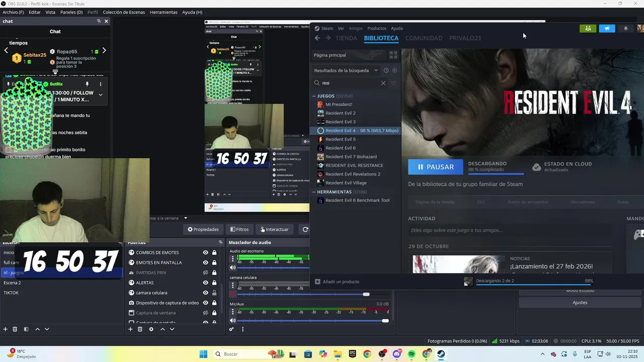Open Steam notifications bell
Image resolution: width=644 pixels, height=362 pixels.
point(626,28)
